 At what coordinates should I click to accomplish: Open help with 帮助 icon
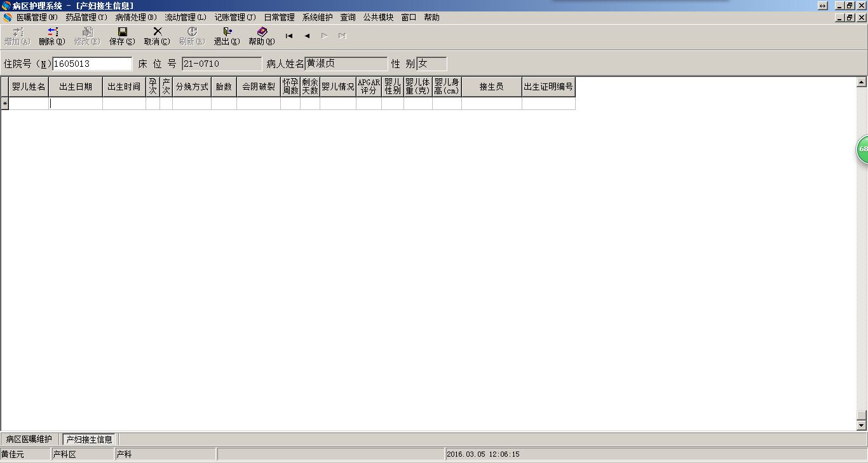(x=262, y=36)
